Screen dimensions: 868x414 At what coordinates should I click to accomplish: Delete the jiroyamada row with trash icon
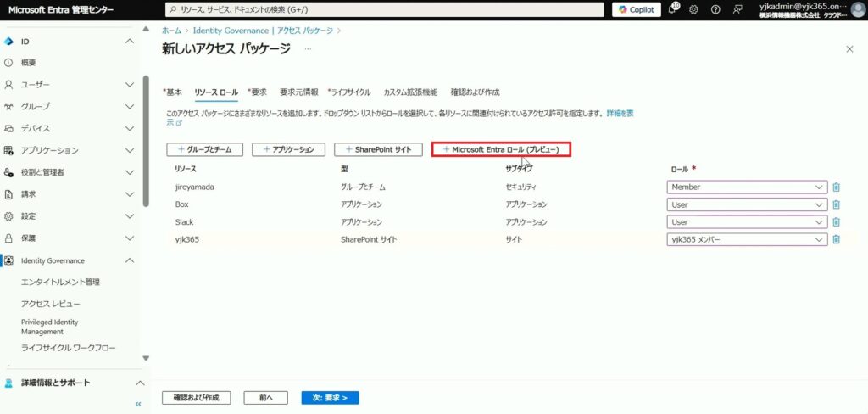click(836, 187)
